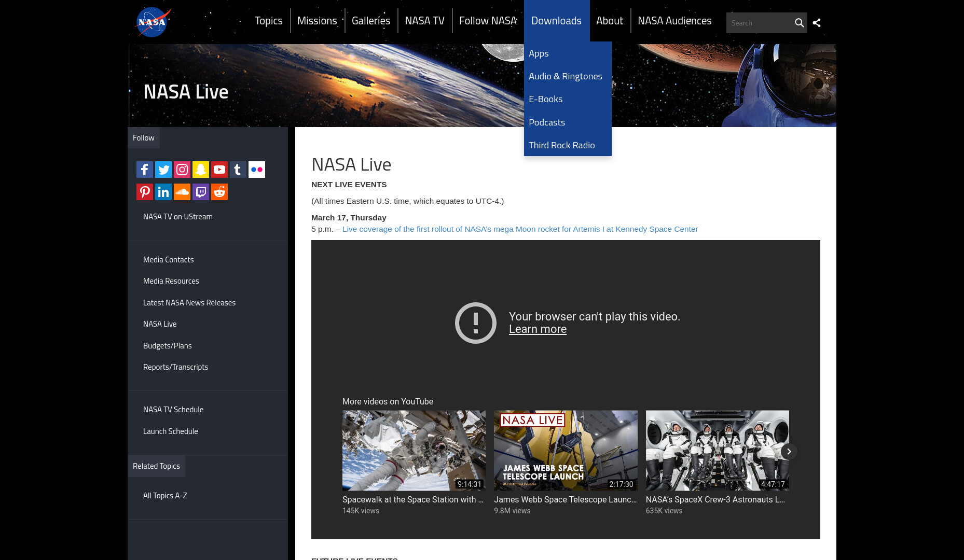
Task: Open NASA's Twitch icon
Action: [x=201, y=192]
